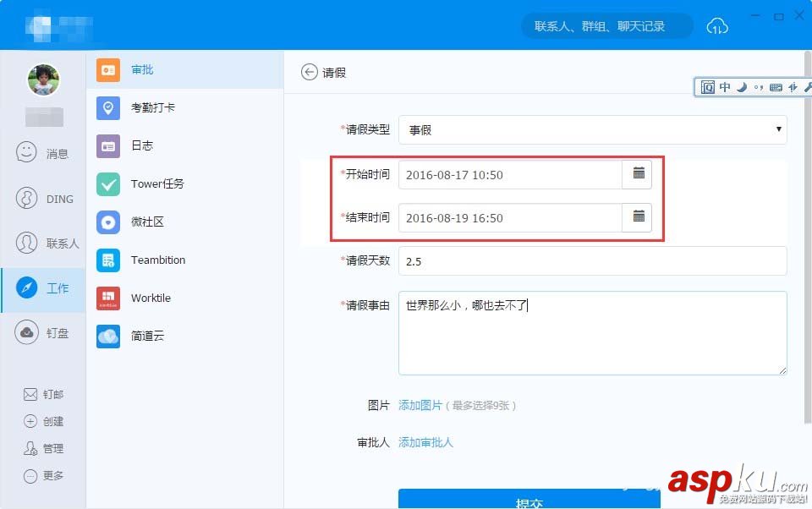Click the IME punctuation mode icon
This screenshot has width=812, height=509.
pyautogui.click(x=759, y=87)
